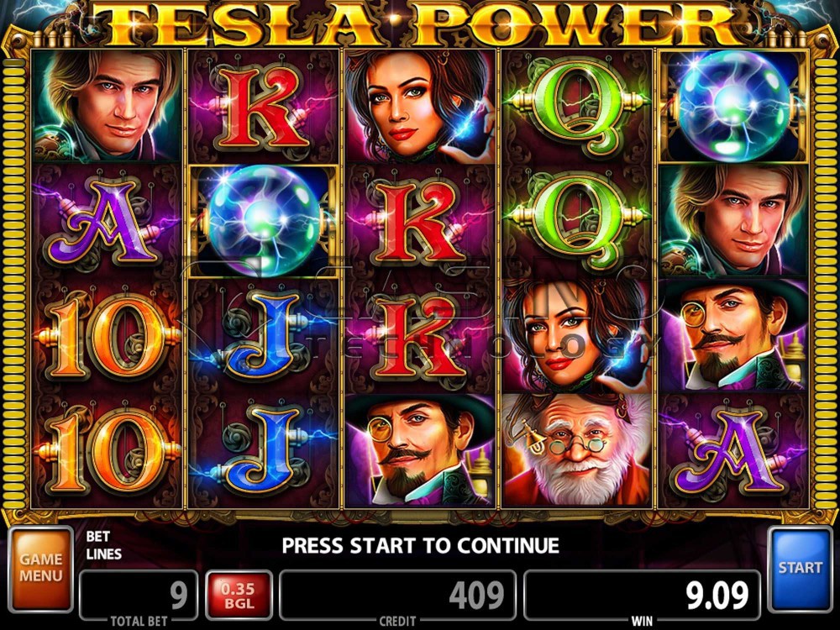840x630 pixels.
Task: Click the plasma ball symbol on reel two
Action: 264,221
